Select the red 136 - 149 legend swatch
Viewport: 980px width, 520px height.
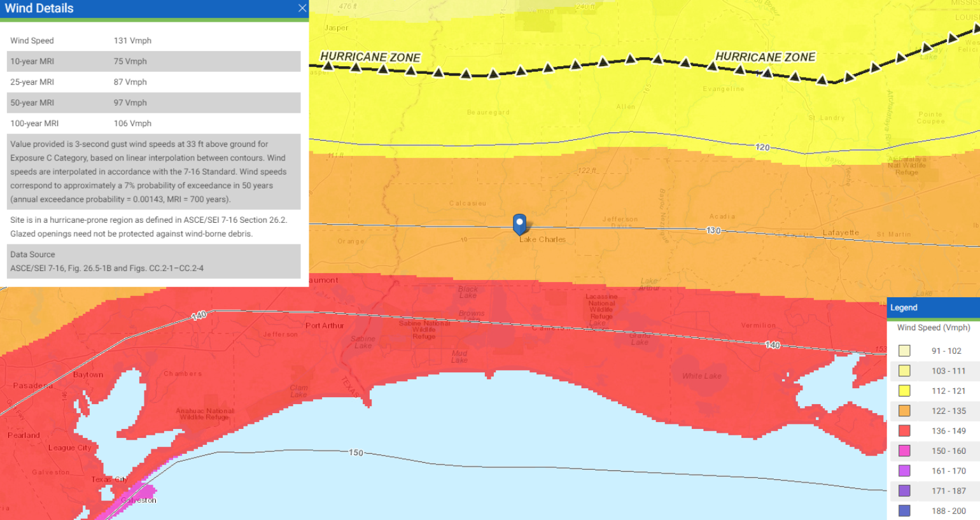point(904,431)
